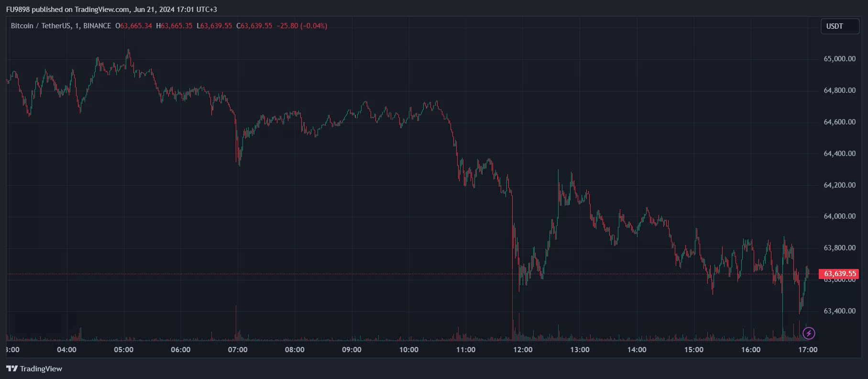Click the FU9898 published on TradingView.com header
This screenshot has height=379, width=868.
pos(111,10)
